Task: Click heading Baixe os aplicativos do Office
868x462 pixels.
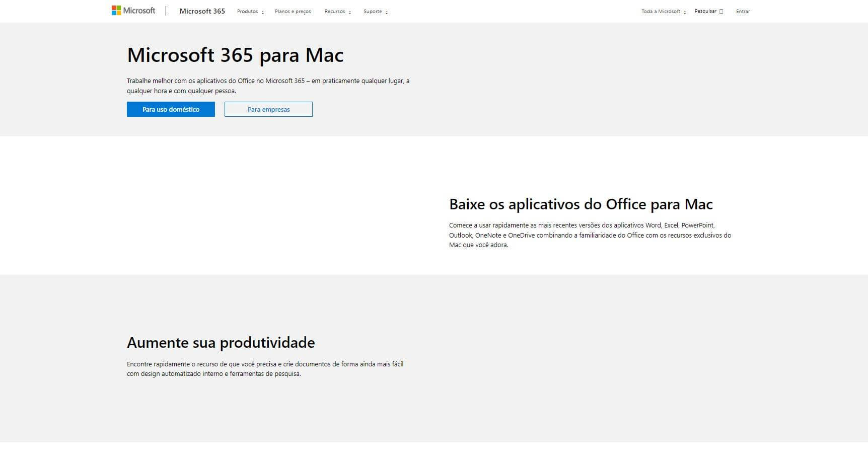Action: 581,204
